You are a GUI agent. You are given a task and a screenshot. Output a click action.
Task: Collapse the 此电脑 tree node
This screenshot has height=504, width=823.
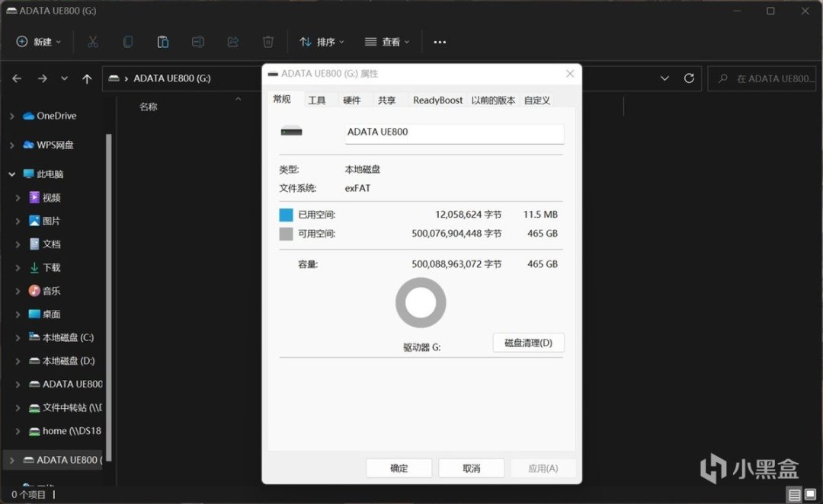click(12, 174)
